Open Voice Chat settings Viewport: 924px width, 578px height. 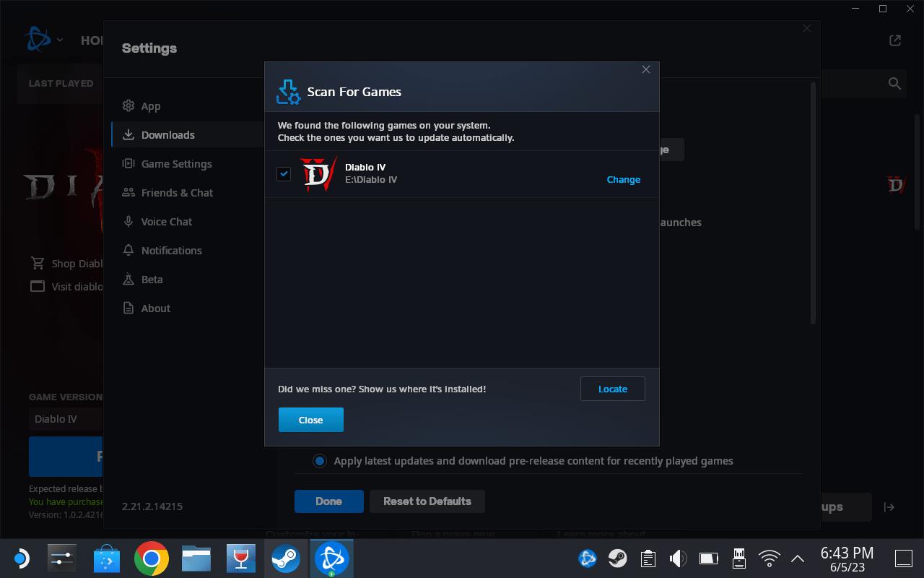click(166, 222)
